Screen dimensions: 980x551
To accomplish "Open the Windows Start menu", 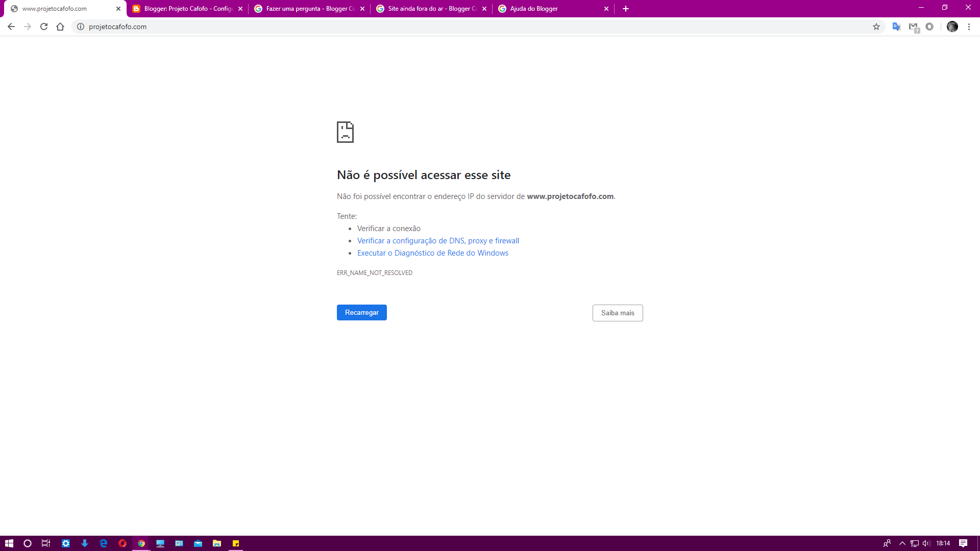I will click(9, 543).
